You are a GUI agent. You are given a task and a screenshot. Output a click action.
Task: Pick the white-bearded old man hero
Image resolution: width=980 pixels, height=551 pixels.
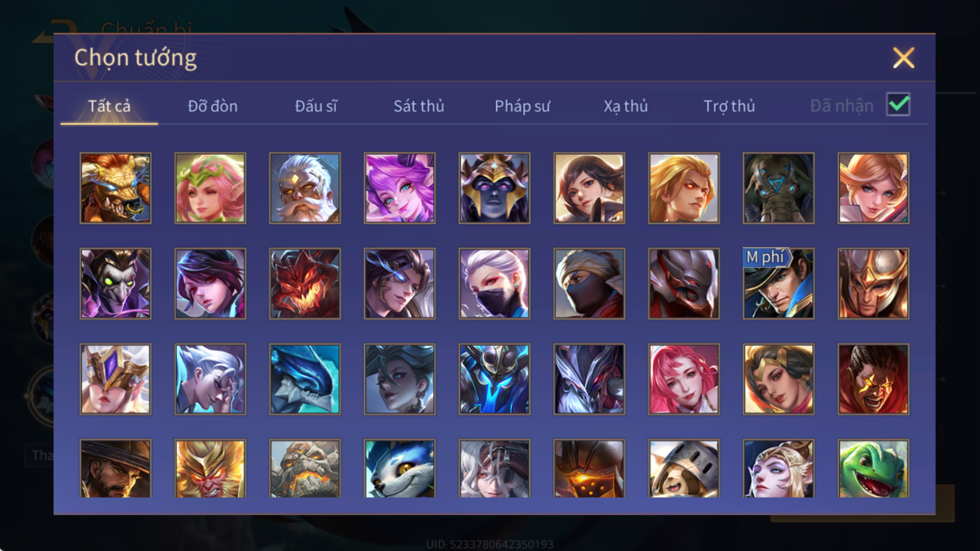coord(305,188)
